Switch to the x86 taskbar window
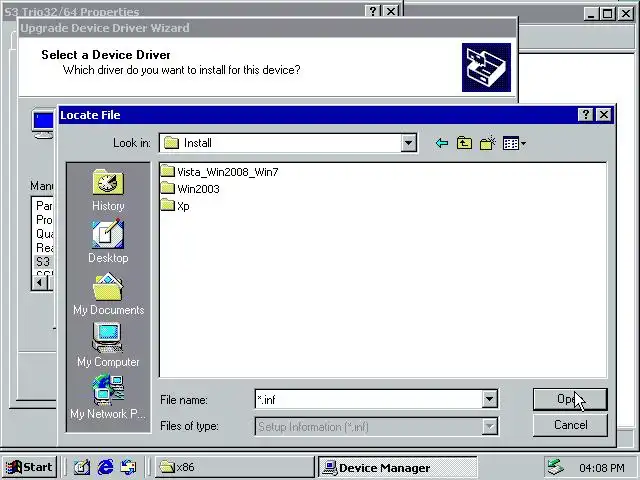 coord(234,467)
